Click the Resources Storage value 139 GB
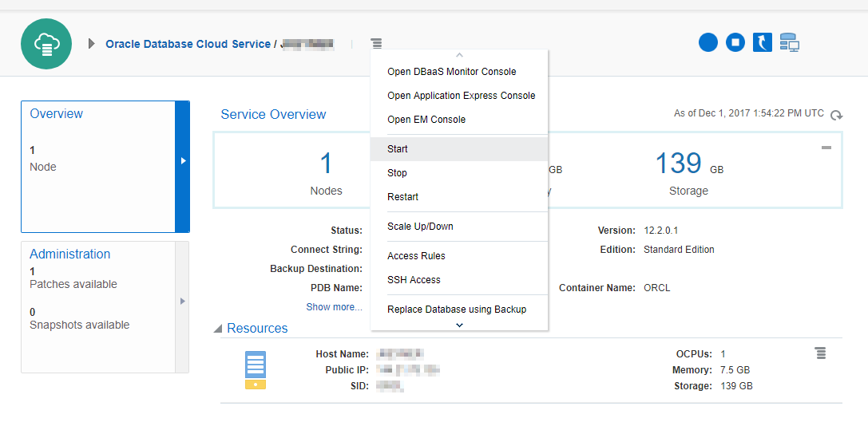The width and height of the screenshot is (868, 426). (x=737, y=386)
